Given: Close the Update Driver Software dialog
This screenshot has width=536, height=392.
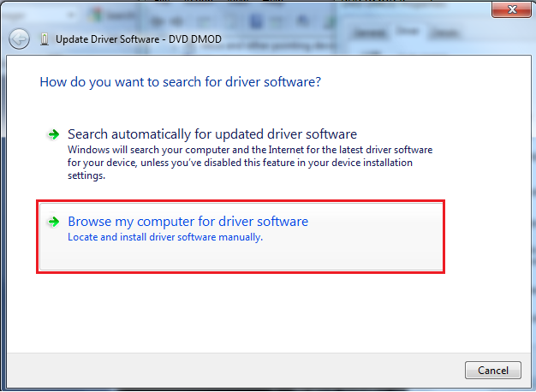Looking at the screenshot, I should tap(511, 9).
